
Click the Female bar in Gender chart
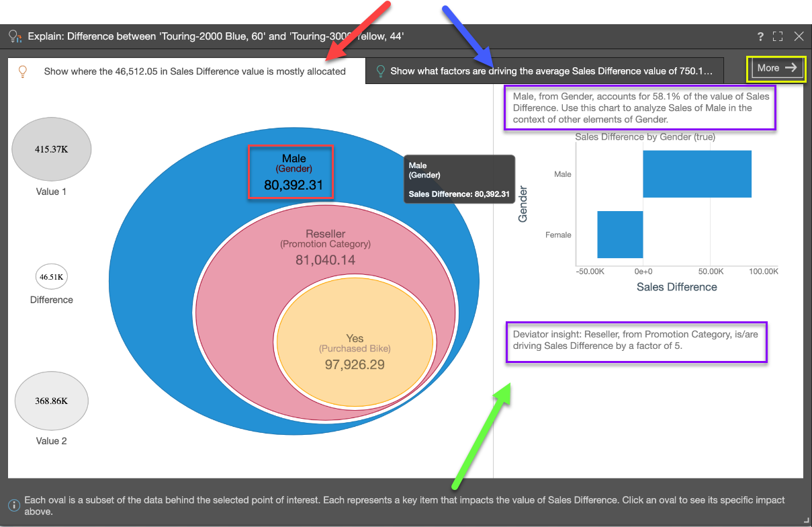620,235
